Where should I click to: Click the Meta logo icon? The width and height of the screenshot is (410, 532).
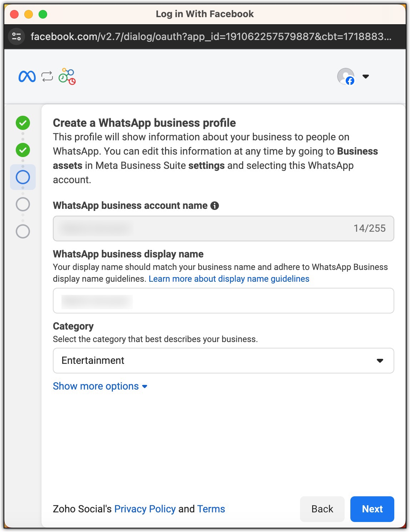pyautogui.click(x=27, y=76)
